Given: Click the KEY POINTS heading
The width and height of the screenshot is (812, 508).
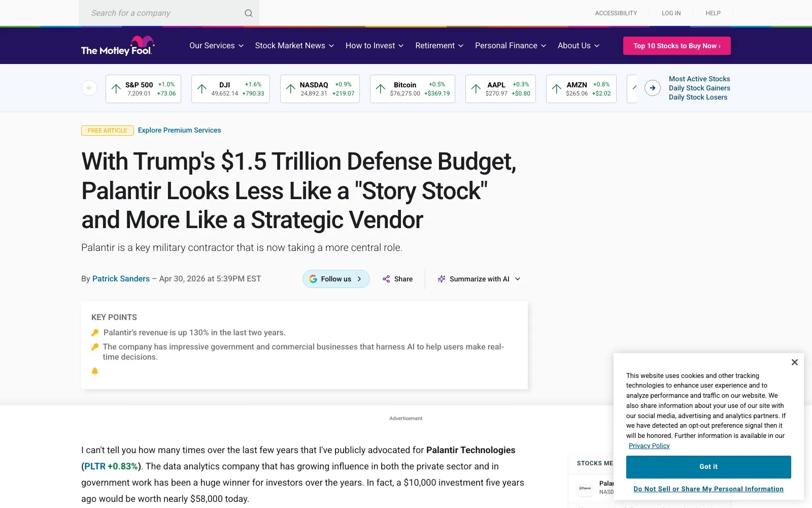Looking at the screenshot, I should click(x=114, y=317).
